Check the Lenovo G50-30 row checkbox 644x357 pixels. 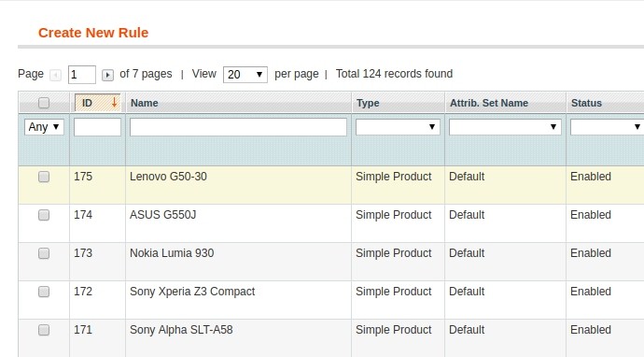point(44,177)
